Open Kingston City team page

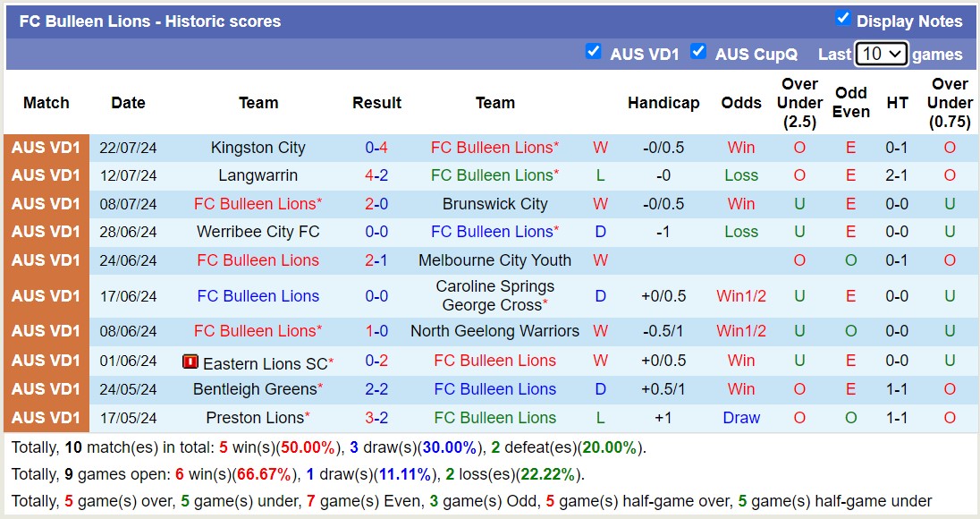(x=258, y=147)
